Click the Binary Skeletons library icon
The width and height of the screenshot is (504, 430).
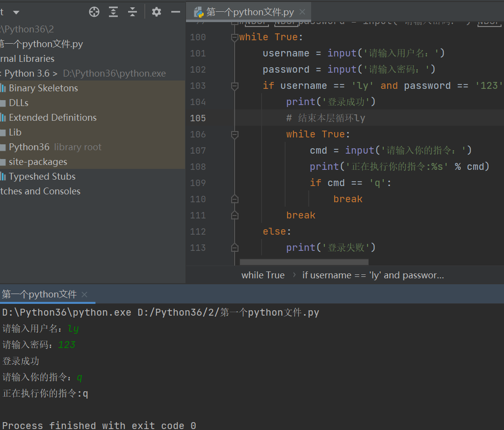3,88
